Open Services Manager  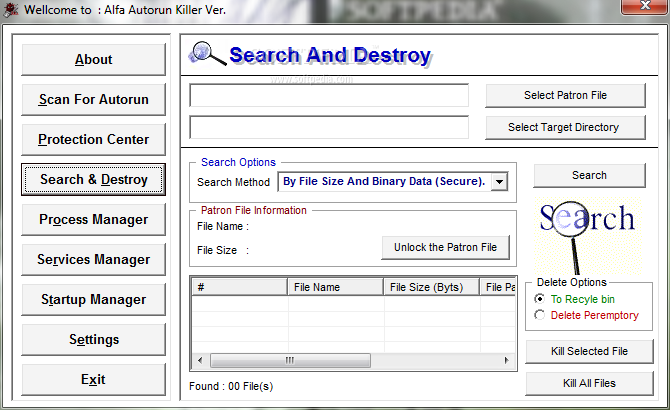pos(93,259)
